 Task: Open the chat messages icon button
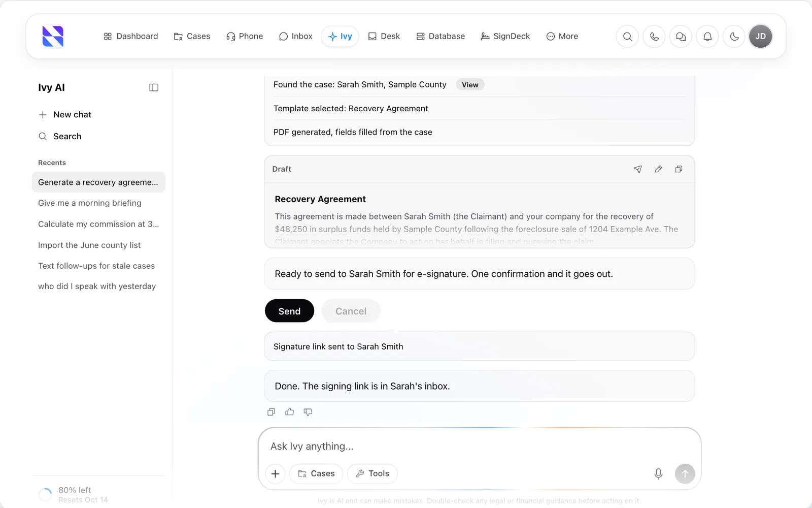681,37
